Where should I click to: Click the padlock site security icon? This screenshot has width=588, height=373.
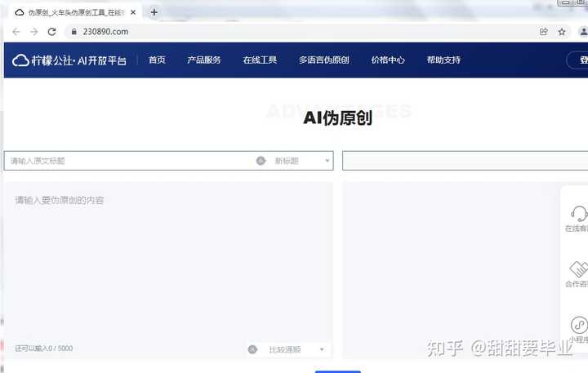click(73, 32)
